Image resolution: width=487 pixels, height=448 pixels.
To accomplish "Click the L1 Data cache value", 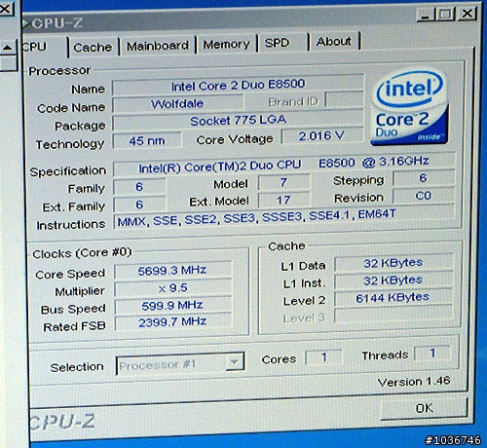I will coord(393,263).
